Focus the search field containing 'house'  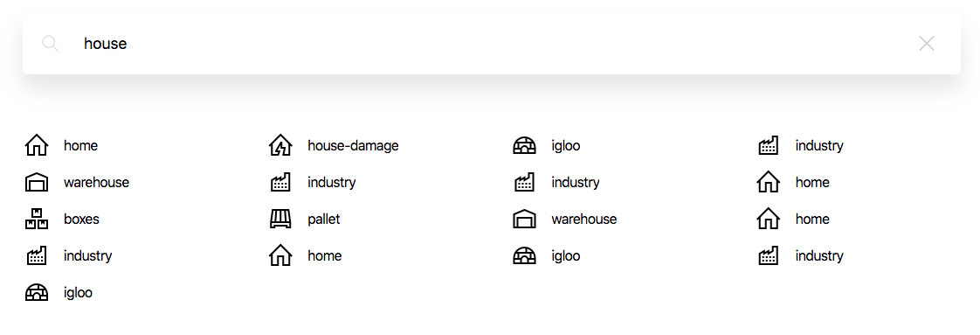(491, 43)
